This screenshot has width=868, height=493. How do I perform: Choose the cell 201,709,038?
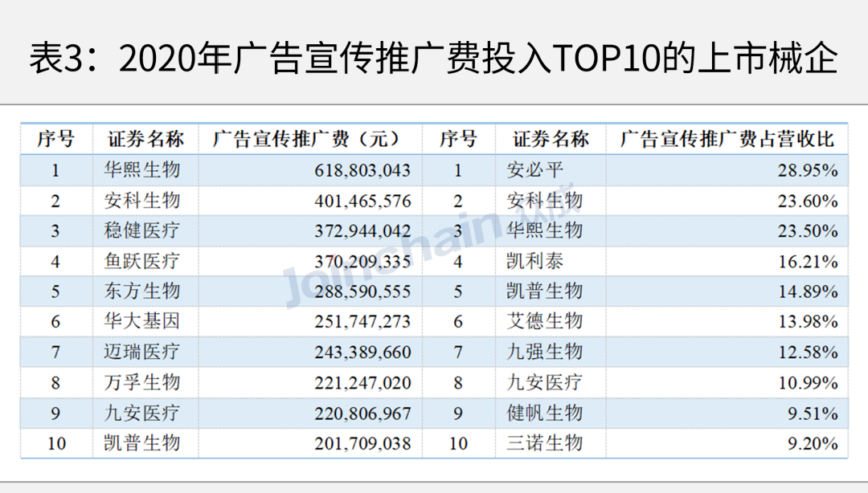point(362,444)
